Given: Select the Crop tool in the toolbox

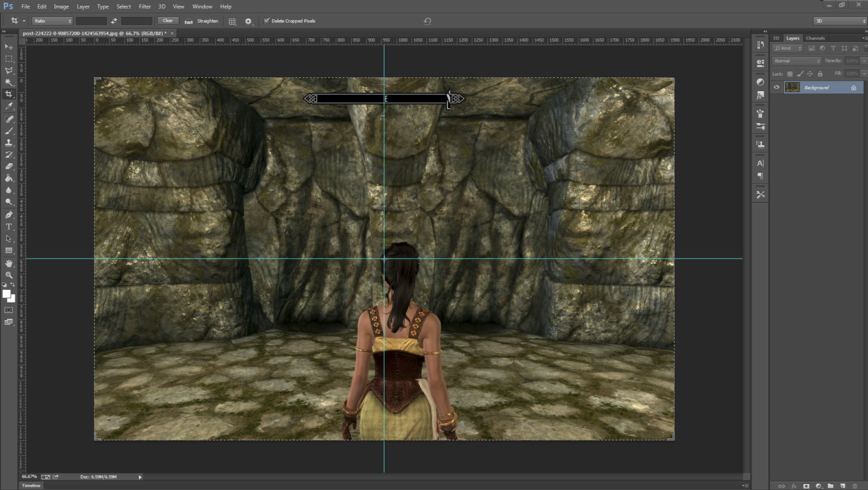Looking at the screenshot, I should coord(9,94).
